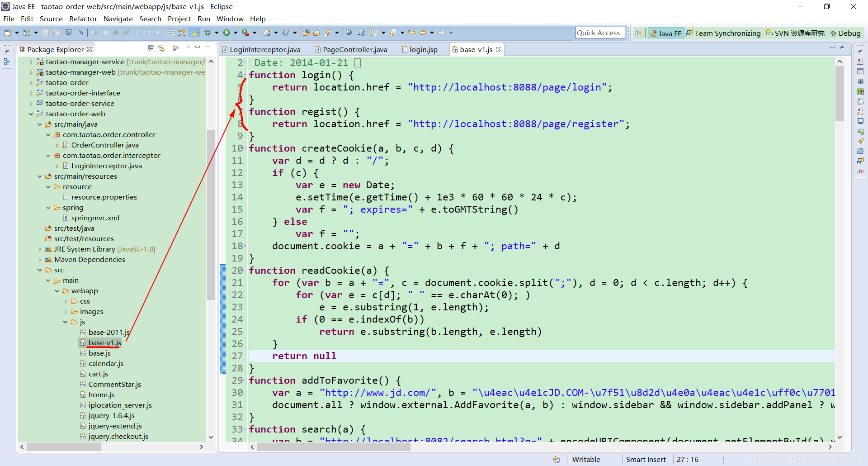Select jquery-1.6.4.js file
This screenshot has width=868, height=466.
tap(111, 416)
